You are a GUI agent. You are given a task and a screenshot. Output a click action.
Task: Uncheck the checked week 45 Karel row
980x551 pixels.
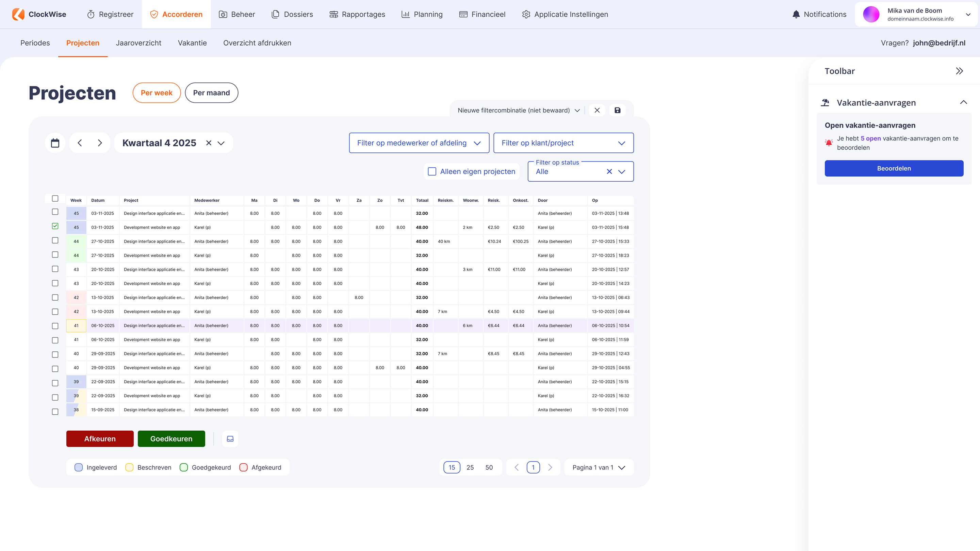point(55,226)
